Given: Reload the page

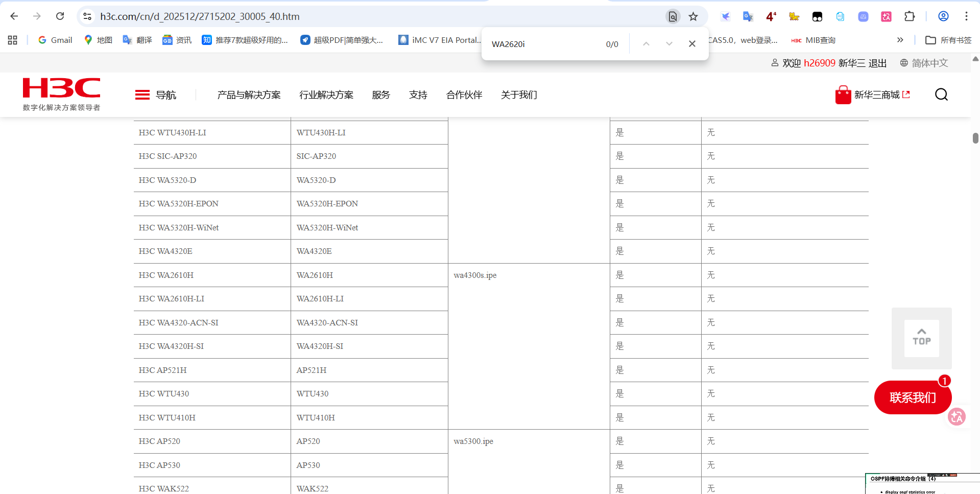Looking at the screenshot, I should point(60,16).
